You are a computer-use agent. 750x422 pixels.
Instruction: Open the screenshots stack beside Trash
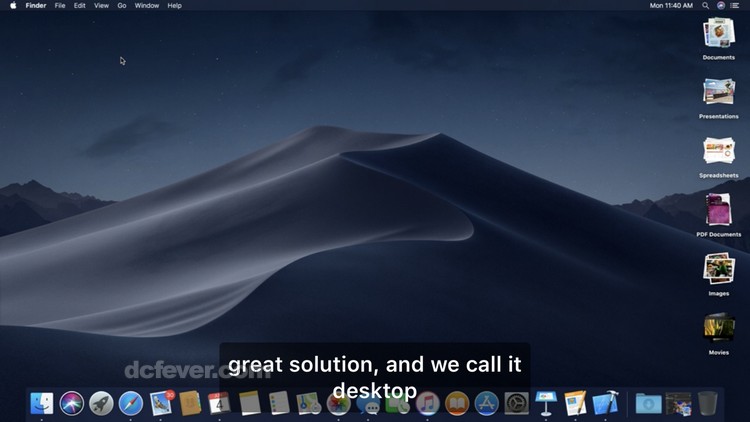678,404
